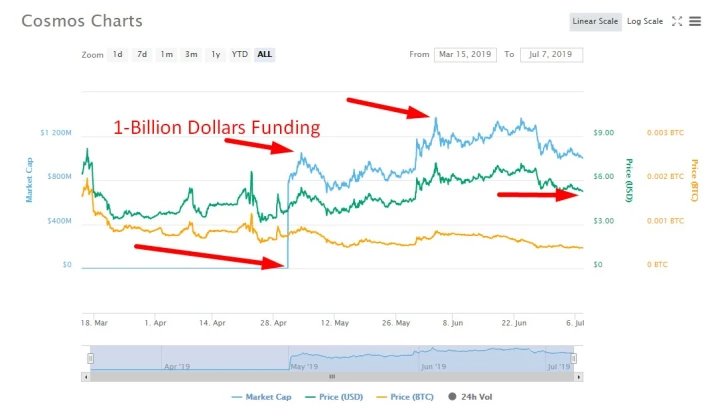Image resolution: width=710 pixels, height=409 pixels.
Task: Click the 28. Apr date label
Action: pos(273,323)
